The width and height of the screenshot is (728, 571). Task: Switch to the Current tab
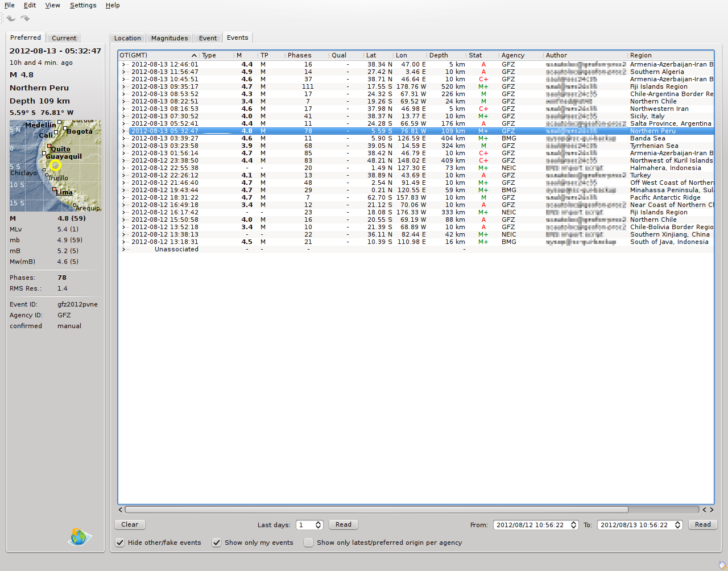[x=63, y=38]
